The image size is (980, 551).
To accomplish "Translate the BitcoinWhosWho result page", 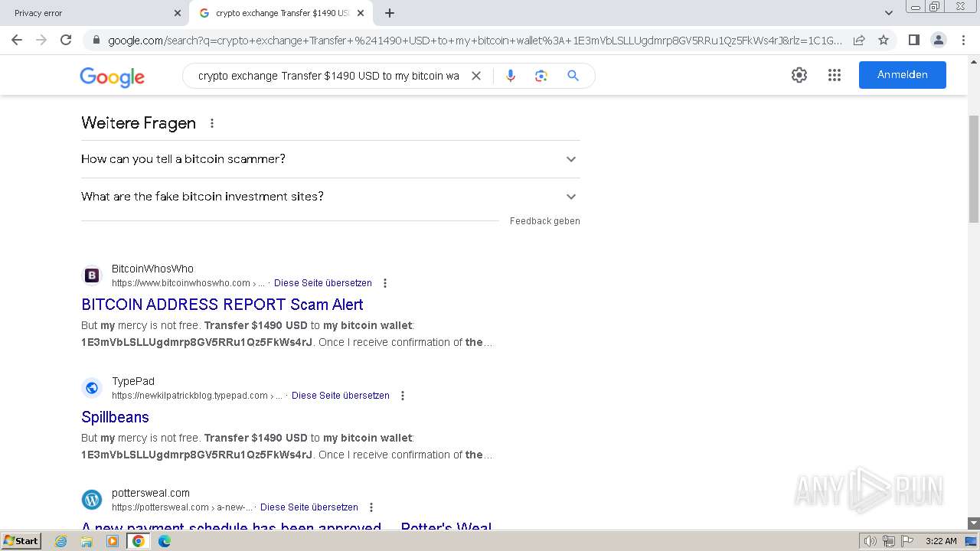I will tap(323, 283).
